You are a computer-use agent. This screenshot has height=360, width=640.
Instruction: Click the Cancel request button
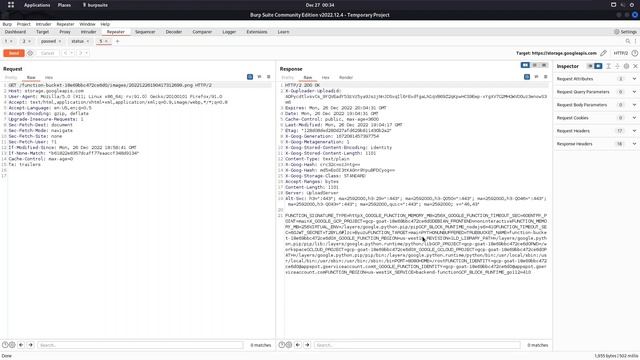click(x=47, y=53)
